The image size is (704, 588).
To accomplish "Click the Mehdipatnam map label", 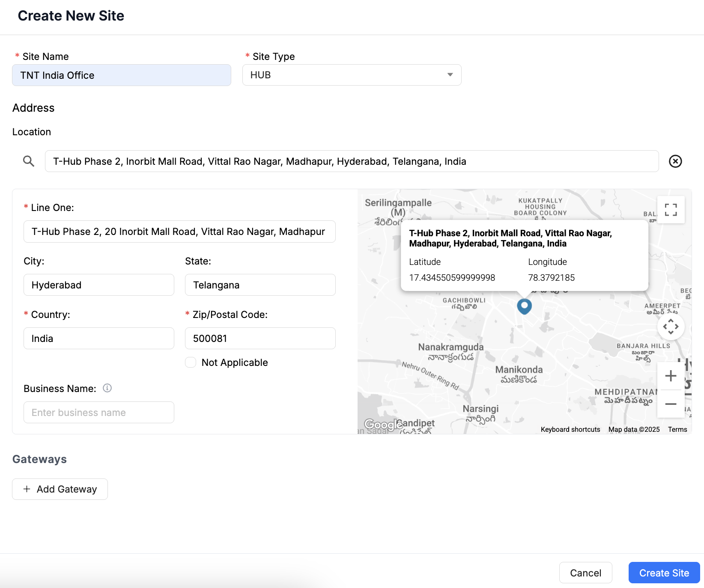I will 626,396.
